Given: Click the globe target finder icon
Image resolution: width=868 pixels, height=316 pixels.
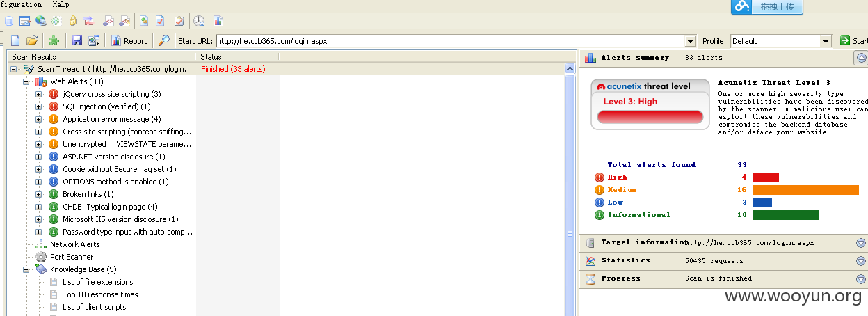Looking at the screenshot, I should (x=40, y=21).
